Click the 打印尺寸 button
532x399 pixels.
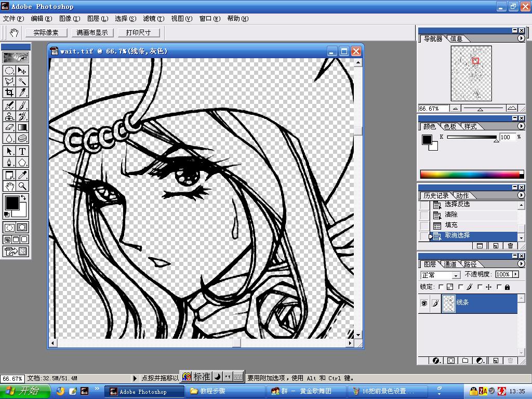click(138, 33)
